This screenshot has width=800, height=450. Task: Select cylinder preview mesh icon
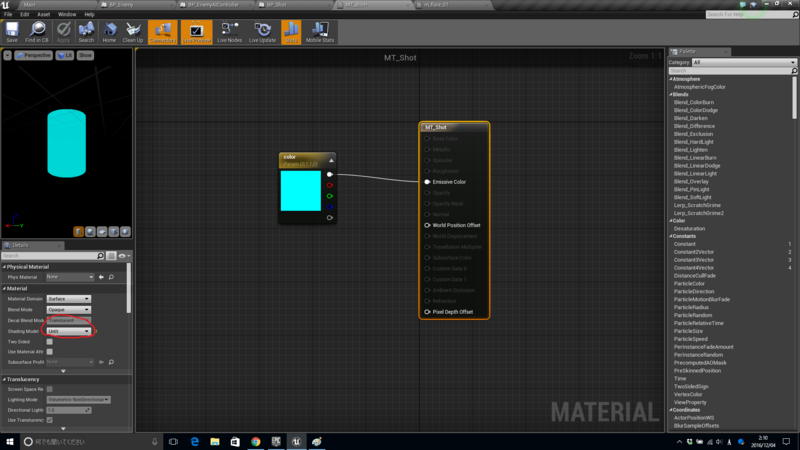pos(79,232)
